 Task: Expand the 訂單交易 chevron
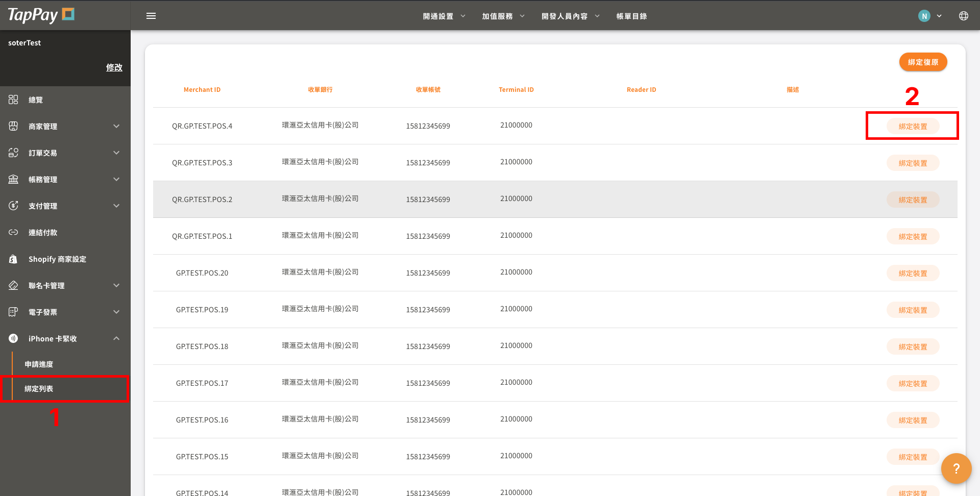tap(116, 153)
